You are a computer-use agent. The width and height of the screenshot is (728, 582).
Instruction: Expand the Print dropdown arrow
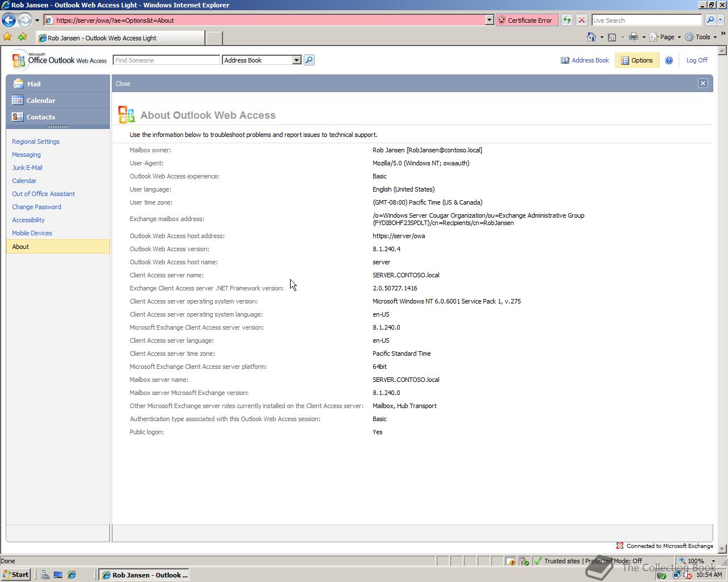coord(643,37)
